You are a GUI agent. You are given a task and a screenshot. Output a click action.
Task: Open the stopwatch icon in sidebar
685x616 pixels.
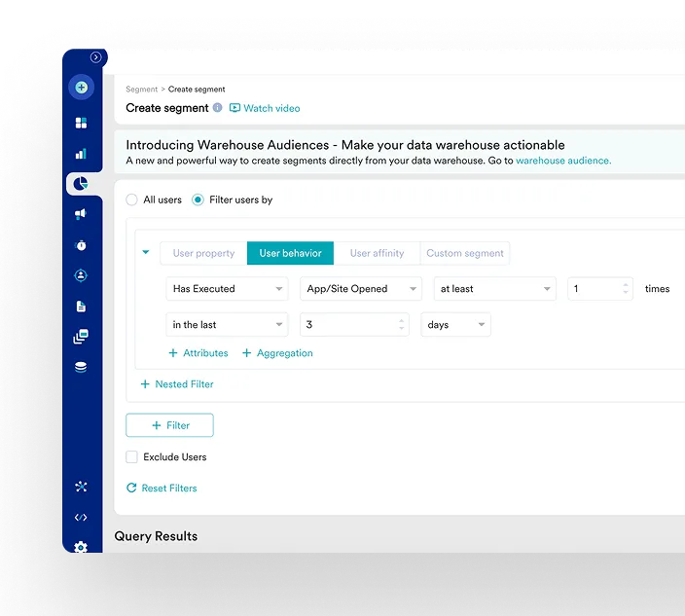click(82, 245)
